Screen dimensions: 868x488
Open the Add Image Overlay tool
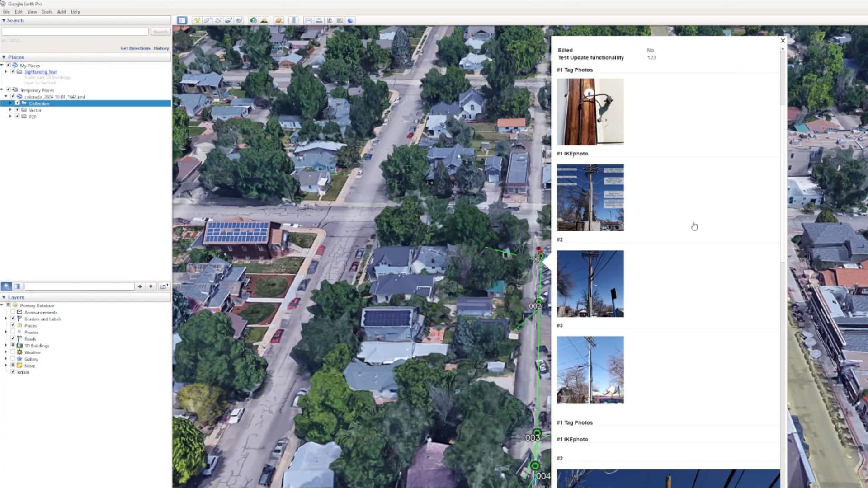pyautogui.click(x=228, y=20)
